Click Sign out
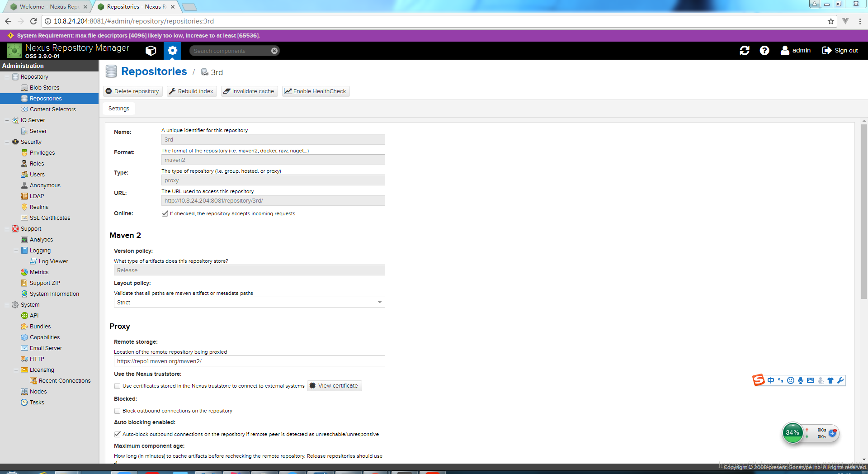The height and width of the screenshot is (474, 868). coord(840,51)
